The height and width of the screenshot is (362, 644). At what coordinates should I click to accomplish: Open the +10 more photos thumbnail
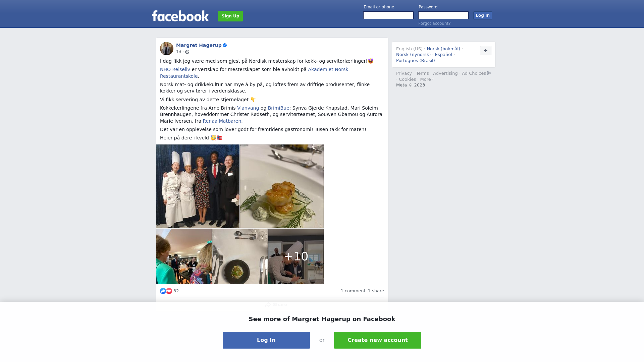coord(296,256)
